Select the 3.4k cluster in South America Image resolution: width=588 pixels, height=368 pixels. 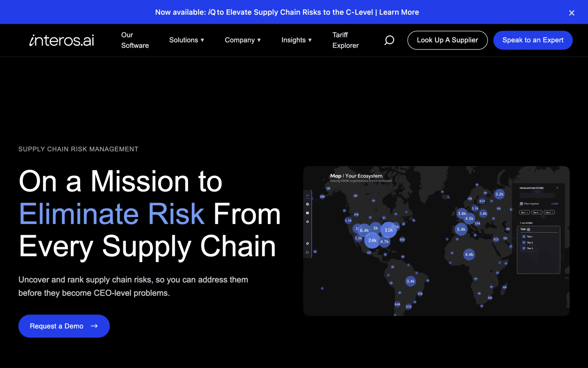click(410, 281)
